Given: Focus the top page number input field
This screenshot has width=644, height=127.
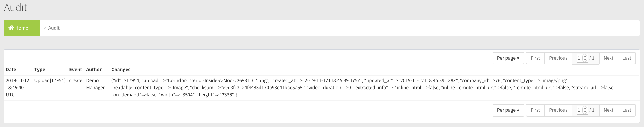Looking at the screenshot, I should coord(579,58).
